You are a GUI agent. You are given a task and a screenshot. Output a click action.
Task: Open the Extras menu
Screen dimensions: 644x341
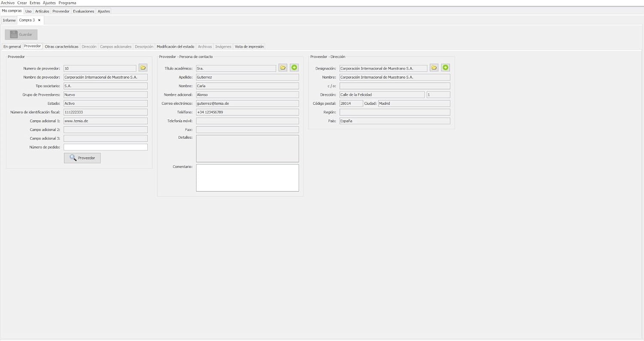pyautogui.click(x=35, y=3)
